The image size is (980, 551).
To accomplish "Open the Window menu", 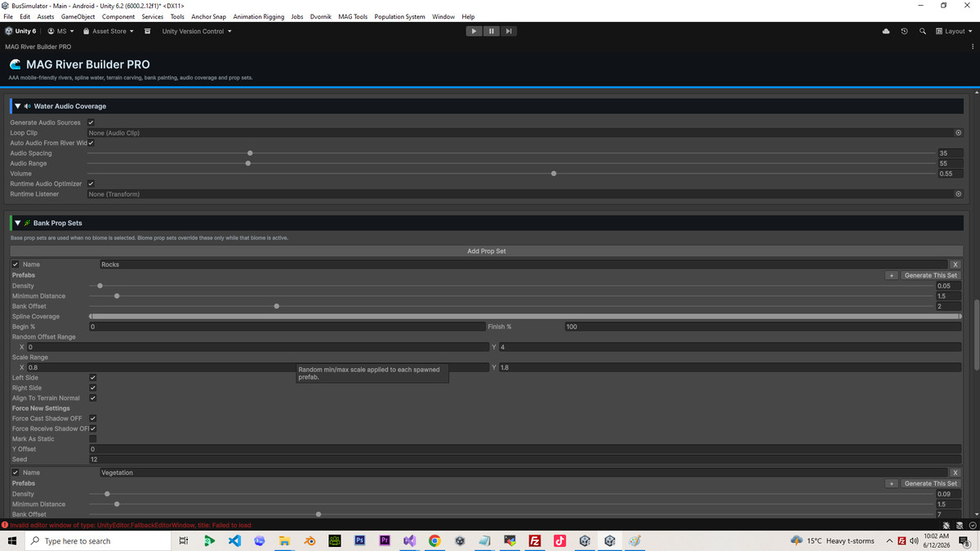I will point(443,16).
